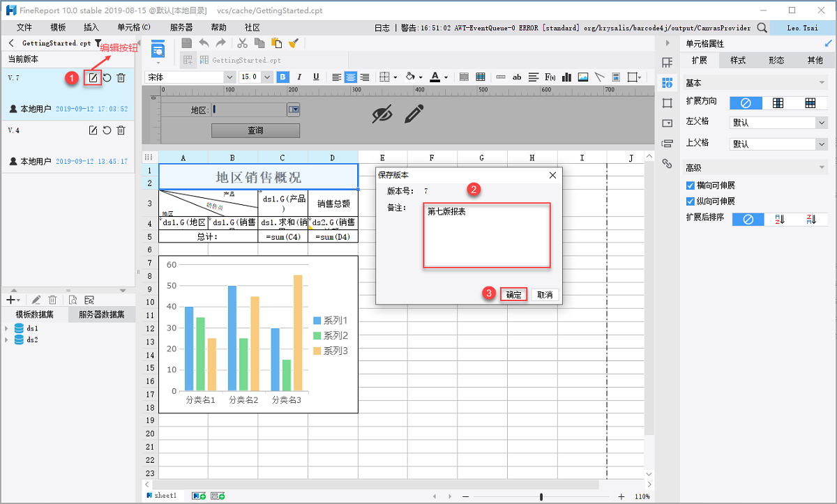Switch to the 样式 tab

pos(738,61)
